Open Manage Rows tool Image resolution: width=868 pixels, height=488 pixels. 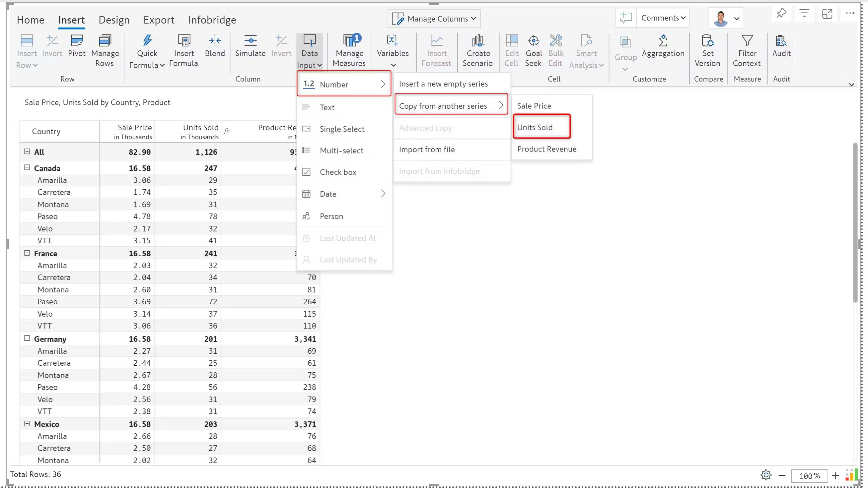click(105, 41)
